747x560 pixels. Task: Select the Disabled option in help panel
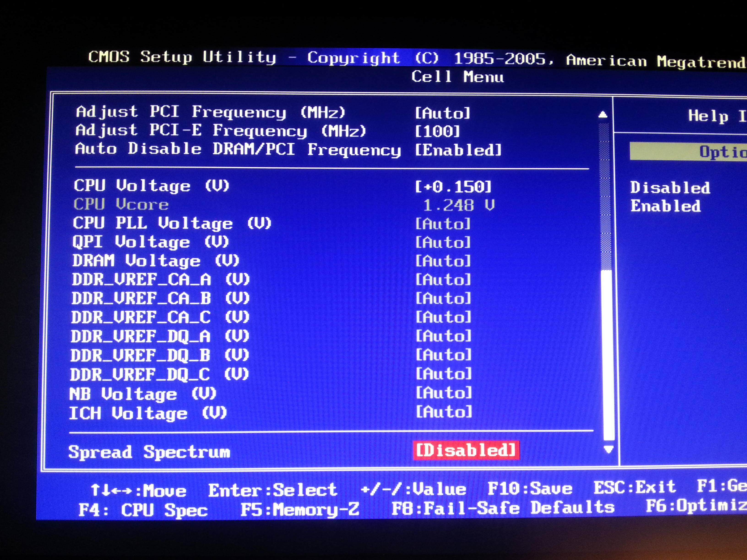coord(670,188)
